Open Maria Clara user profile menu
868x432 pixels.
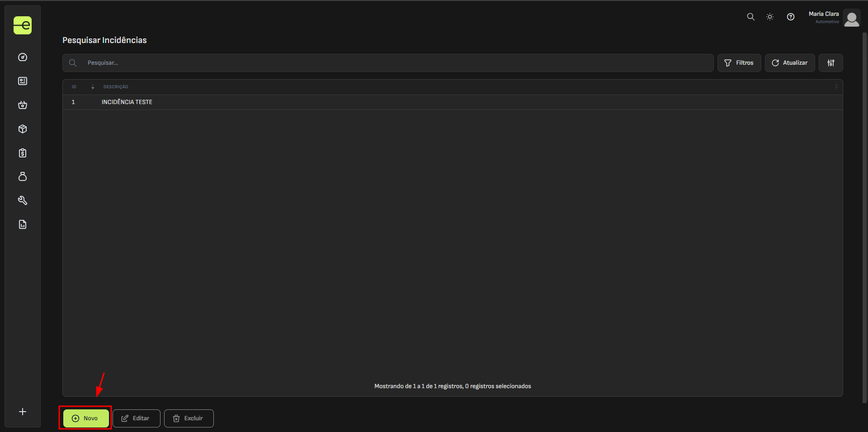click(x=834, y=18)
